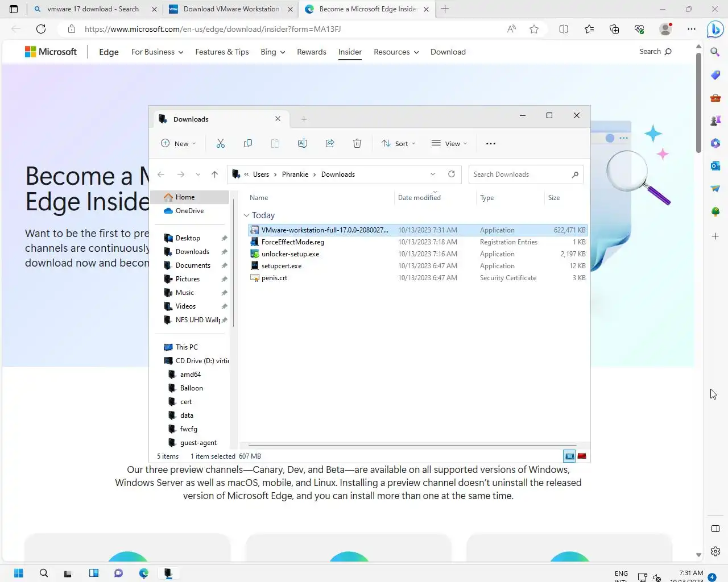Open Edge sidebar Shopping tag icon
728x582 pixels.
click(x=715, y=75)
